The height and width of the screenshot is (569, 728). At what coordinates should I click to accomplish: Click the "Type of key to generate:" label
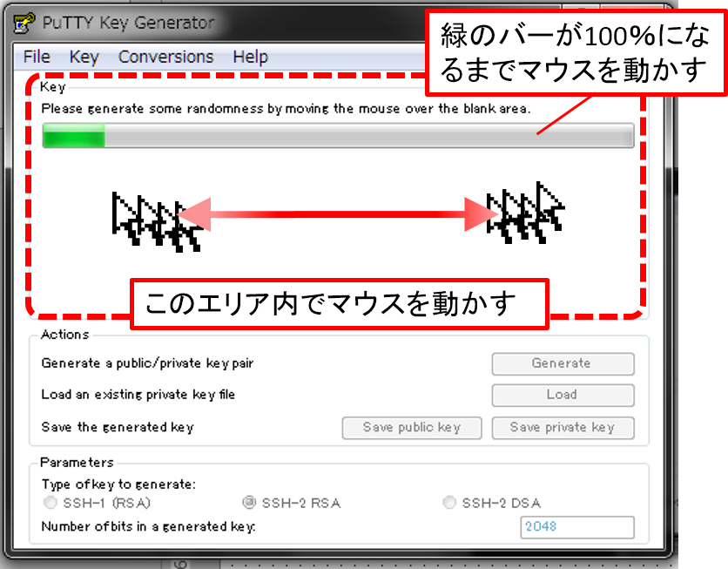(118, 484)
